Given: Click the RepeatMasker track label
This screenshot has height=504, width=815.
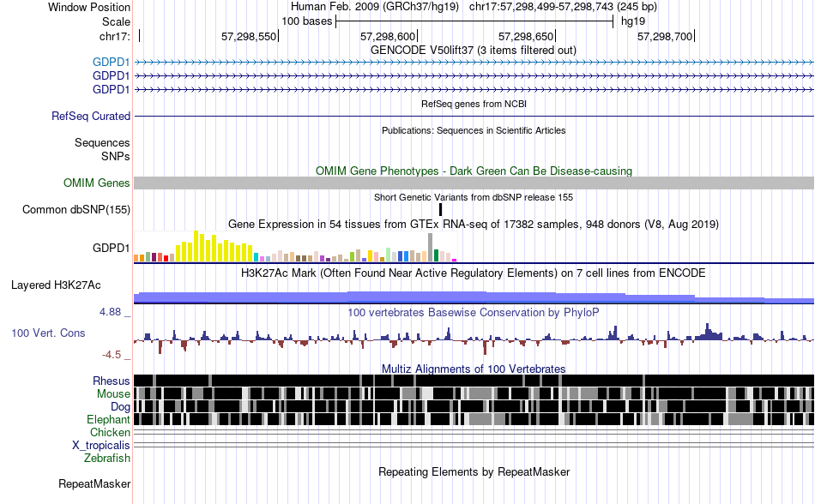Looking at the screenshot, I should [94, 483].
